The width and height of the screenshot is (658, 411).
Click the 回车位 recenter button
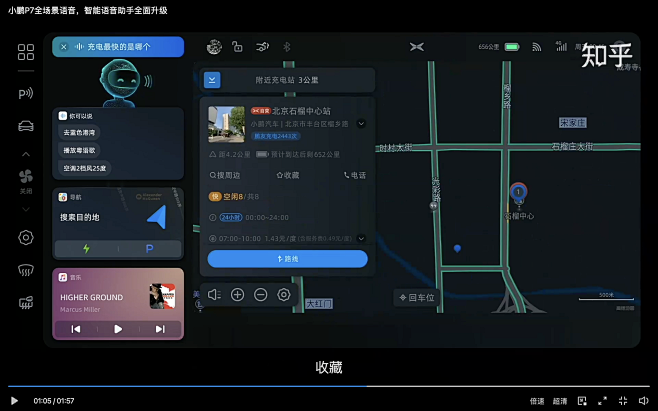tap(417, 297)
